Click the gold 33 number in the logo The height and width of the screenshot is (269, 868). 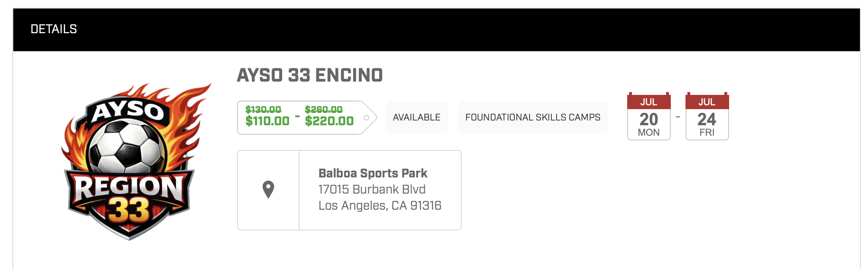pos(128,210)
